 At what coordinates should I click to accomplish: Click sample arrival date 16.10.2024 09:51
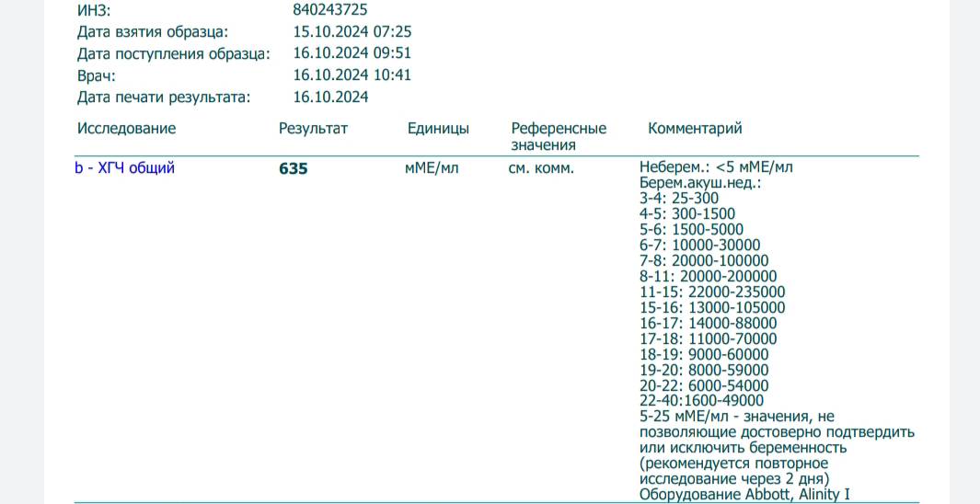[x=352, y=53]
